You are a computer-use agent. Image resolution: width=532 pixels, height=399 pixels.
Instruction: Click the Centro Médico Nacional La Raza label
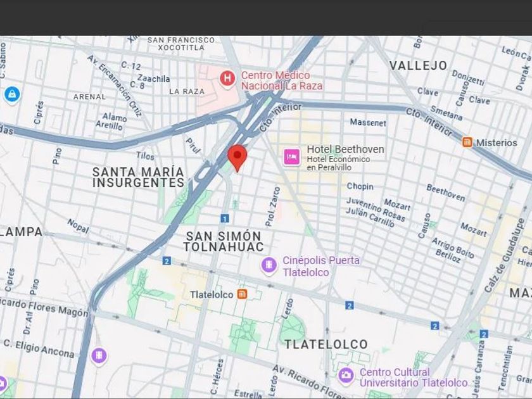coord(282,80)
